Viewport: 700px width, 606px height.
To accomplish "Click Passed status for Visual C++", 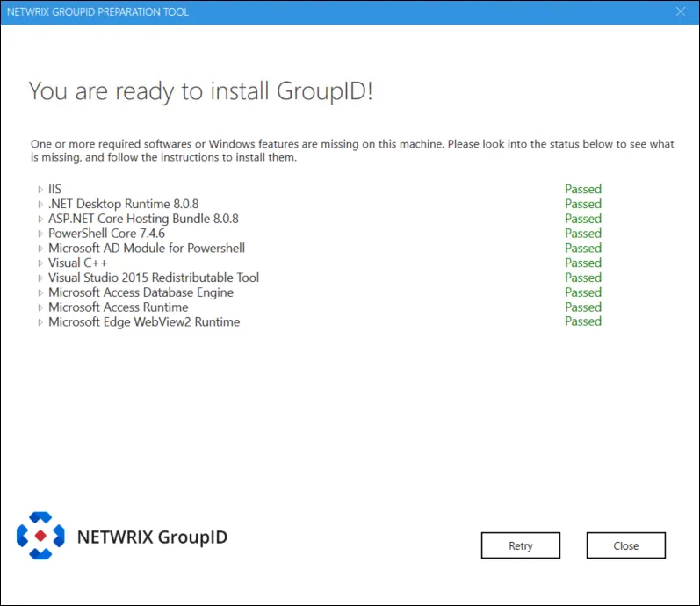I will pos(583,263).
